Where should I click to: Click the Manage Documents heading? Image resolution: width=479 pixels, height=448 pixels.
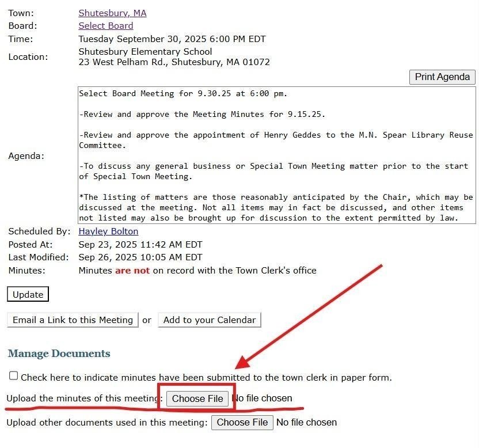59,354
